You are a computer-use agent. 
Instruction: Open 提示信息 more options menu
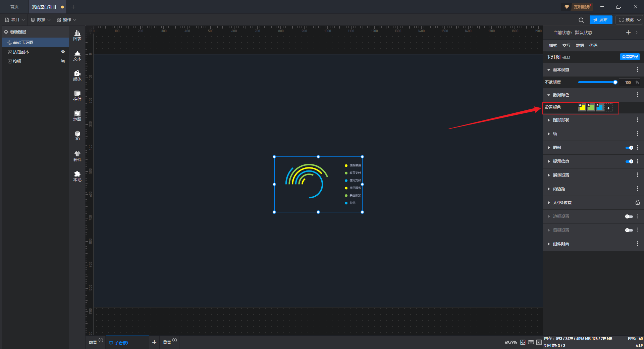637,161
